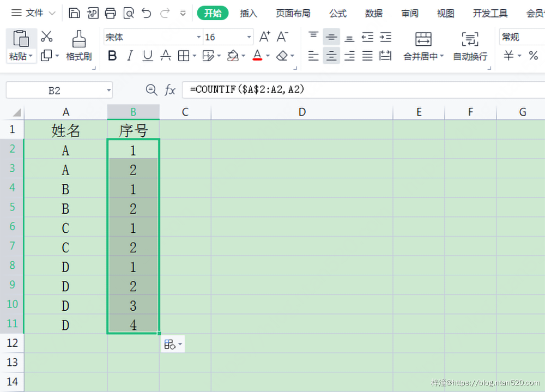Screen dimensions: 545x392
Task: Switch to the 页面布局 tab
Action: point(293,13)
